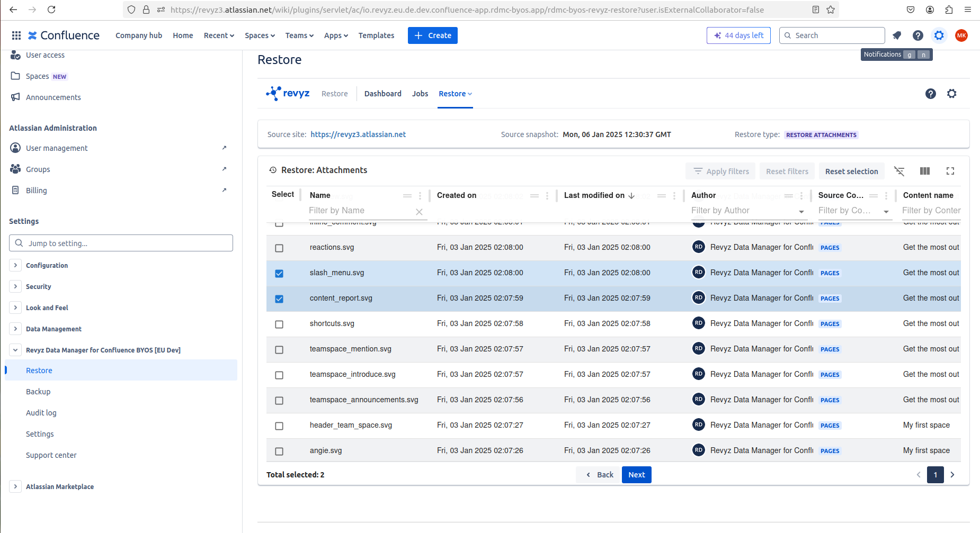
Task: Tick the teamspace_announcements.svg checkbox
Action: [279, 400]
